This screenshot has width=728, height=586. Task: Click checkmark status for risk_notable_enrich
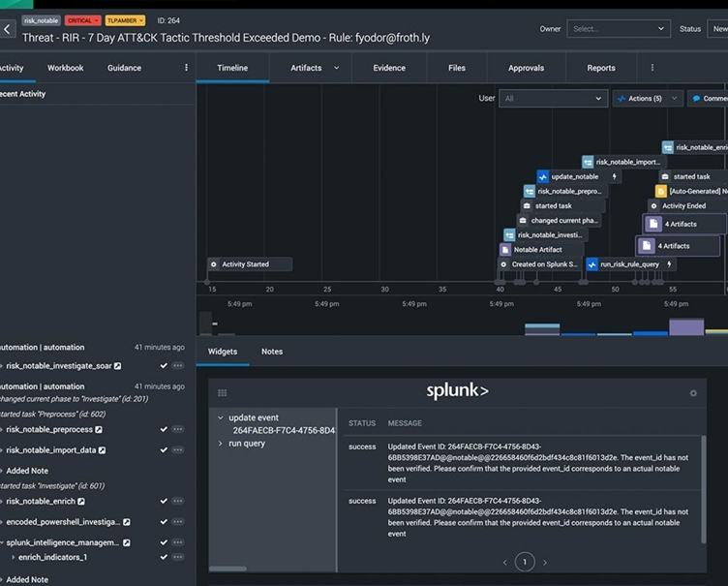[x=164, y=501]
